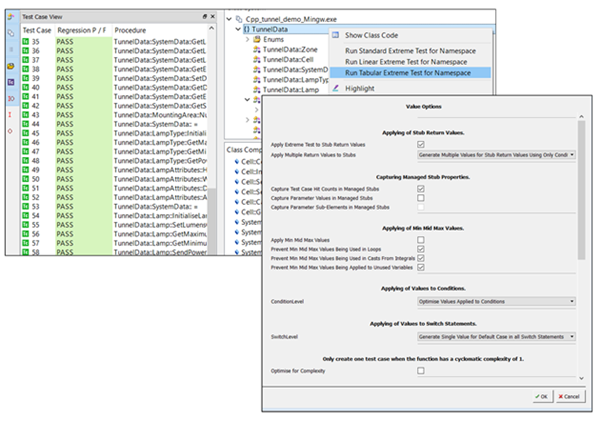602x421 pixels.
Task: Click the Value Options scrollbar down arrow
Action: [x=581, y=378]
